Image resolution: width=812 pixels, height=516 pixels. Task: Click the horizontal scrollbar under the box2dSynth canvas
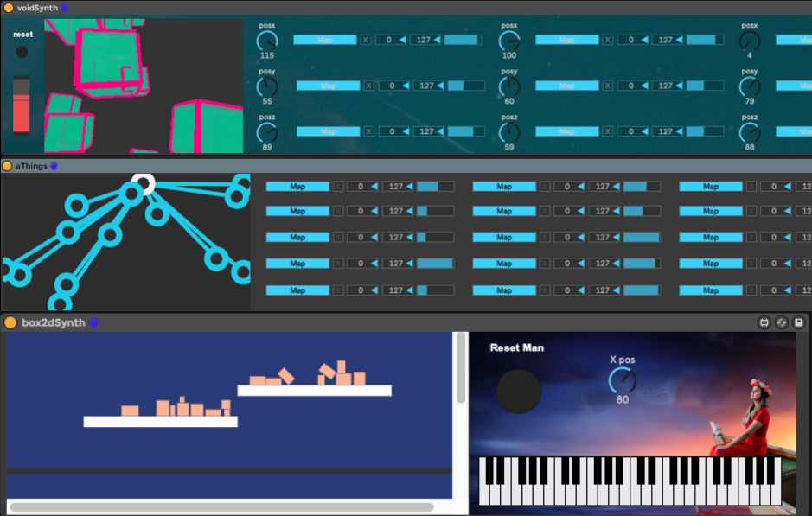point(221,507)
